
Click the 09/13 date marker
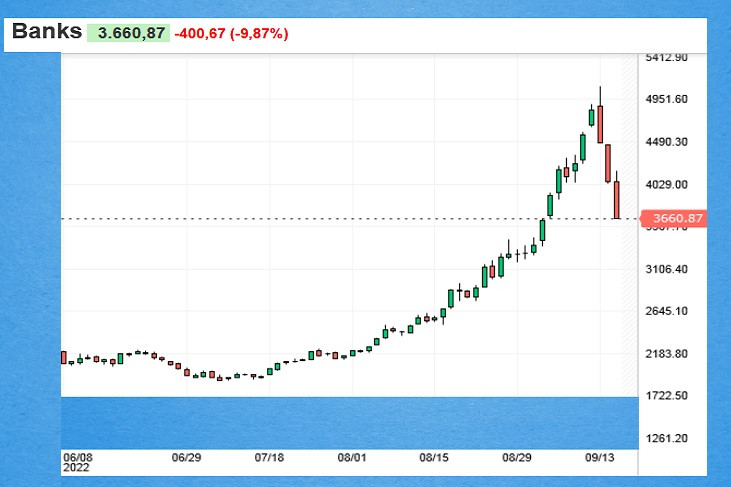[600, 457]
